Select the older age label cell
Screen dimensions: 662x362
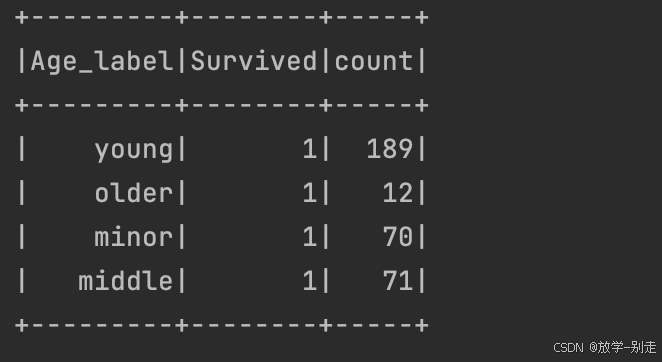[133, 193]
